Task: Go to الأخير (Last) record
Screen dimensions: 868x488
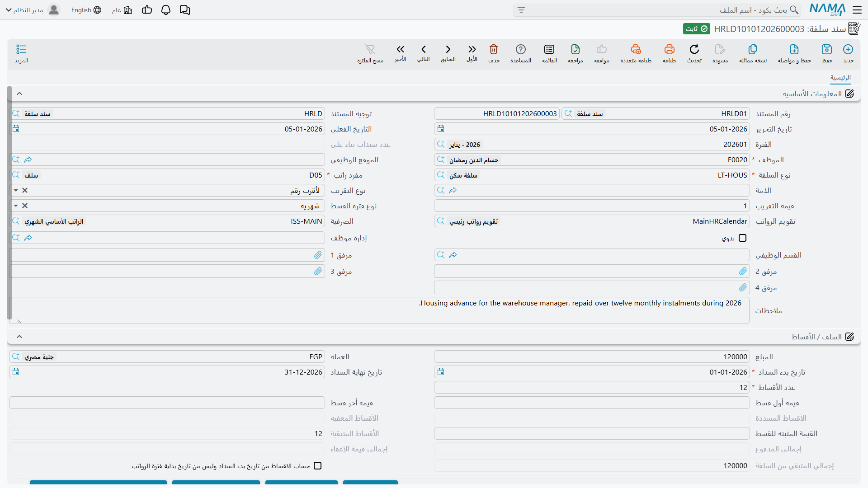Action: pos(400,49)
